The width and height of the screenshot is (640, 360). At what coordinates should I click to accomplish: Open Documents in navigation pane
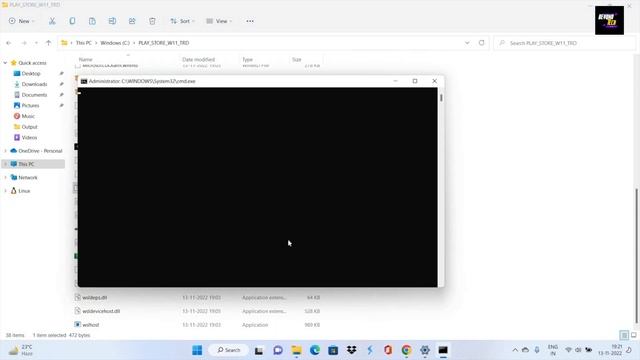coord(34,95)
